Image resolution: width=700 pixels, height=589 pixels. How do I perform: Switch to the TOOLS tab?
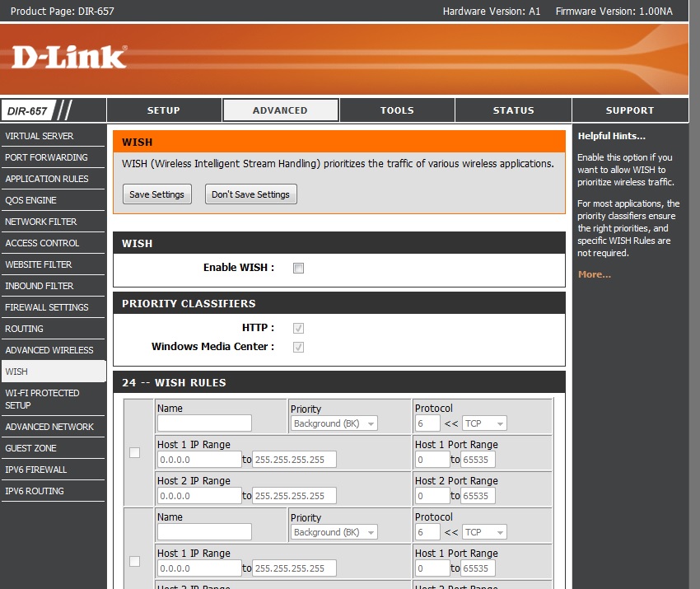click(x=397, y=109)
